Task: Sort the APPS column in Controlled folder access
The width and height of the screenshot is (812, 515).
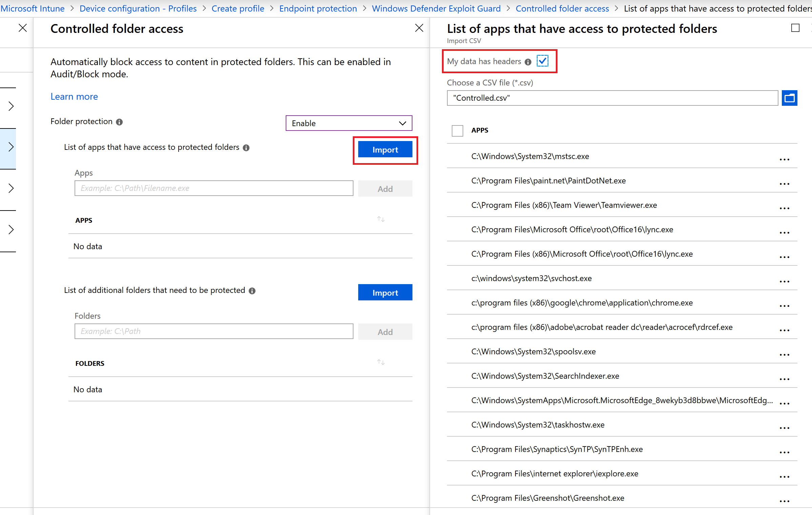Action: pos(381,219)
